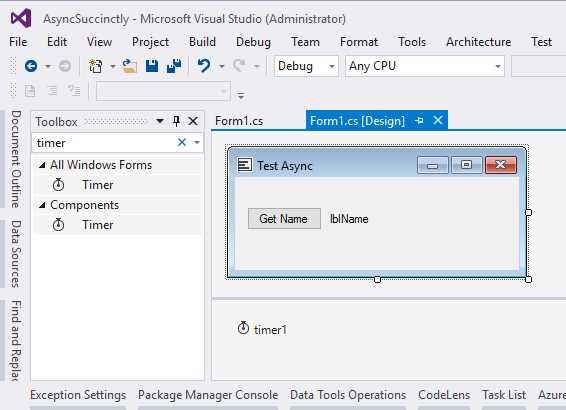Click the form's bottom-right corner resize handle
The width and height of the screenshot is (566, 410).
pos(528,279)
